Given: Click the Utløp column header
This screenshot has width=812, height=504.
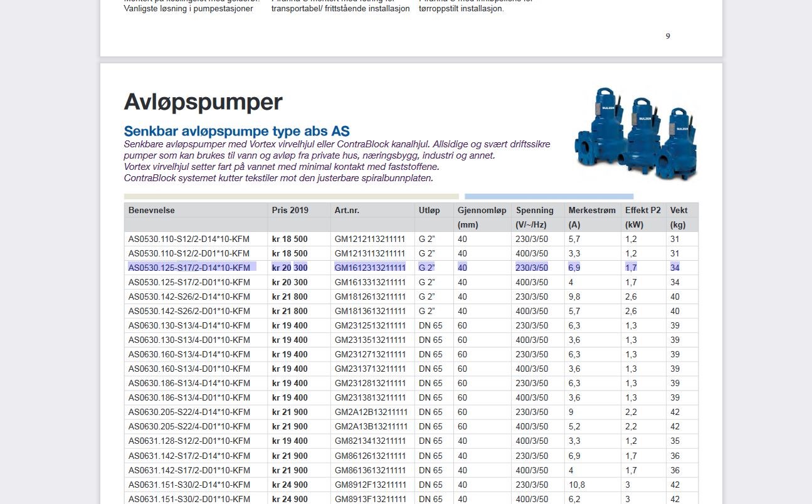Looking at the screenshot, I should pyautogui.click(x=430, y=211).
